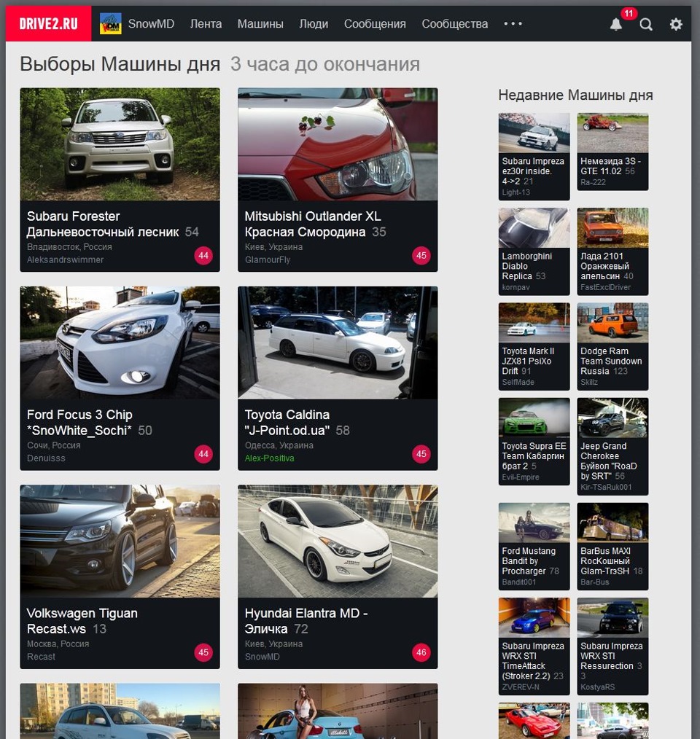The height and width of the screenshot is (739, 700).
Task: Open Toyota Caldina J-Point.od.ua title
Action: pos(287,422)
